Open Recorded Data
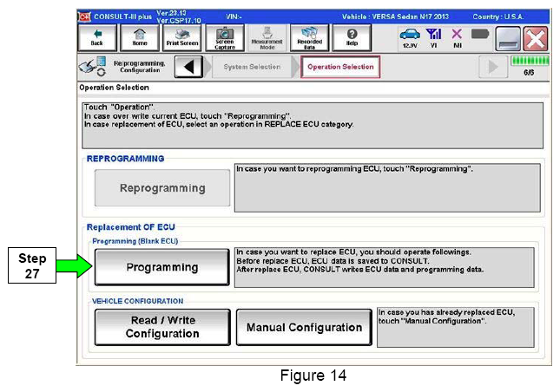560x392 pixels. (310, 36)
